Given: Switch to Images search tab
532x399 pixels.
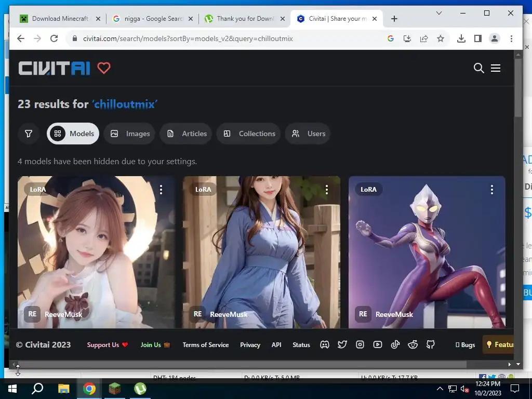Looking at the screenshot, I should (x=129, y=134).
